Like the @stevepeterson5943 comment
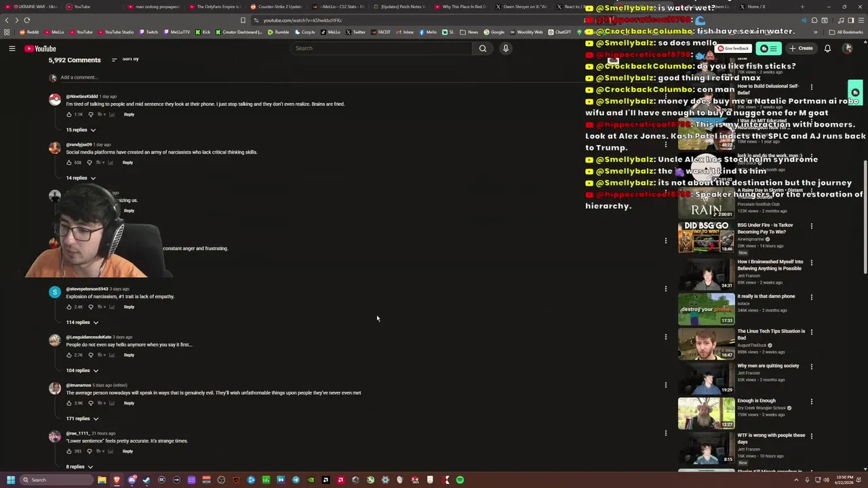The image size is (868, 488). (68, 307)
